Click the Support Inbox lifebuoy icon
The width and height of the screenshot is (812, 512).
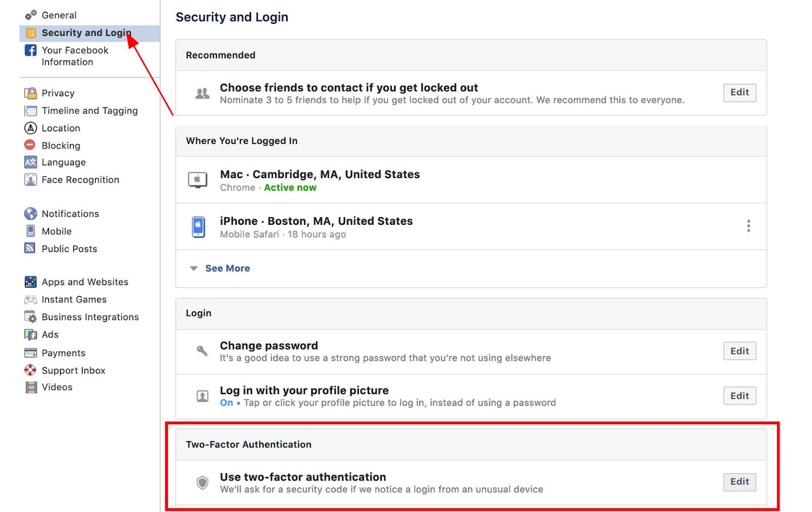(30, 370)
